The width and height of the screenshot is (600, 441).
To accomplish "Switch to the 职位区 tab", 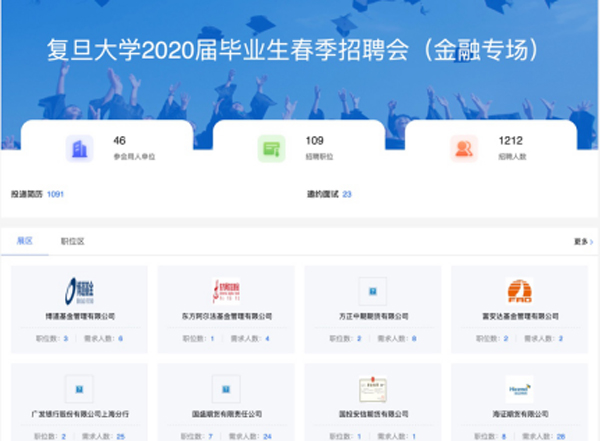I will coord(73,241).
